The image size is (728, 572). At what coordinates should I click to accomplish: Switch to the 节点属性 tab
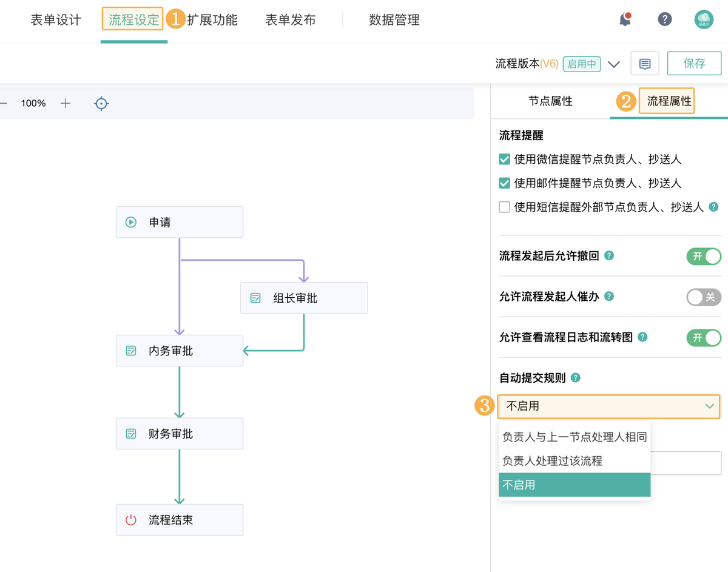pyautogui.click(x=550, y=101)
